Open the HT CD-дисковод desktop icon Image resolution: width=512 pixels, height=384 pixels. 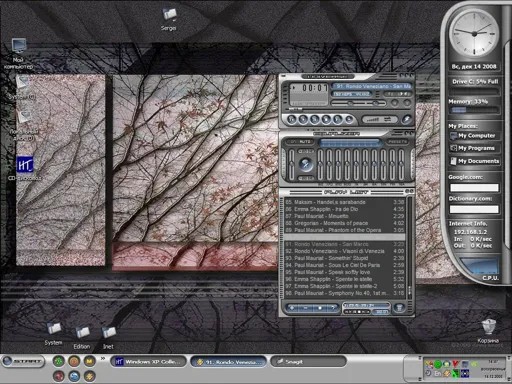click(25, 168)
